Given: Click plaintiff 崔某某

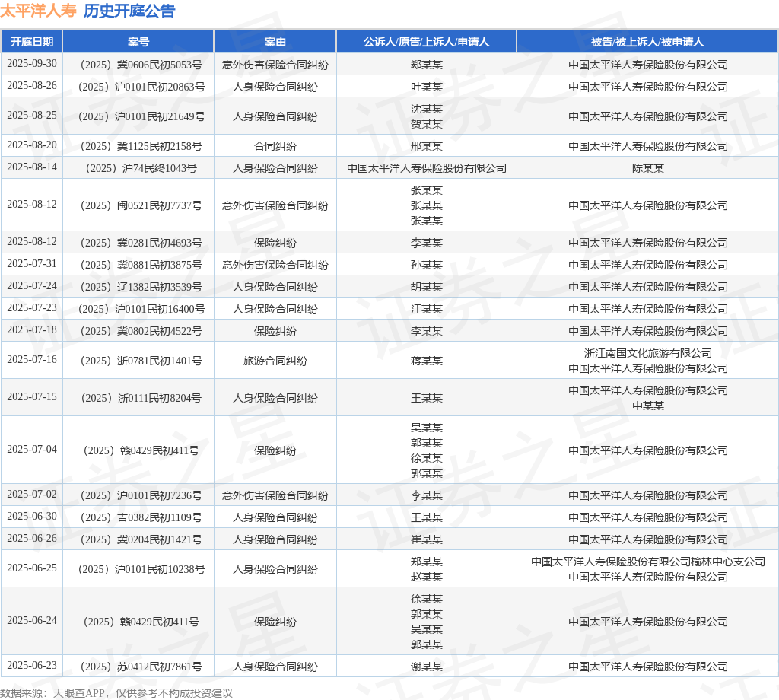Looking at the screenshot, I should (426, 539).
